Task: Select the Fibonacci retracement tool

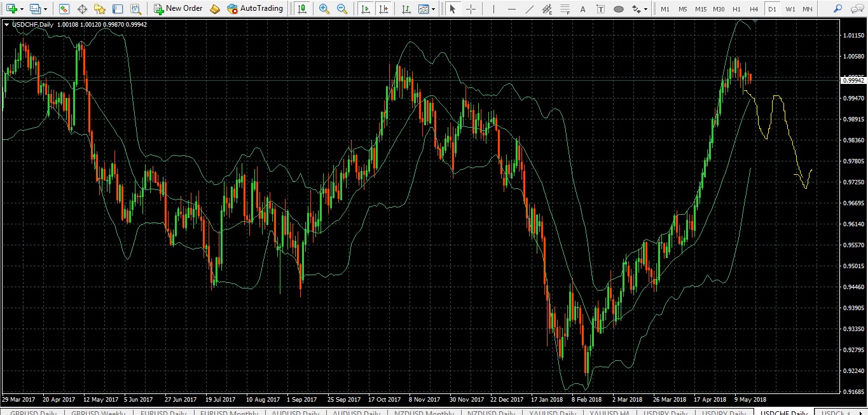Action: tap(565, 9)
